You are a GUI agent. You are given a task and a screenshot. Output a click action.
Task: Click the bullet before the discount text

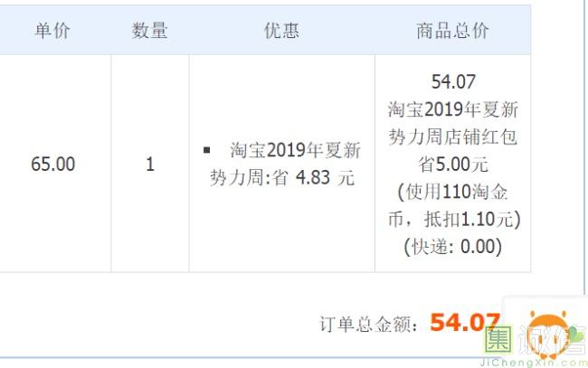pos(207,149)
